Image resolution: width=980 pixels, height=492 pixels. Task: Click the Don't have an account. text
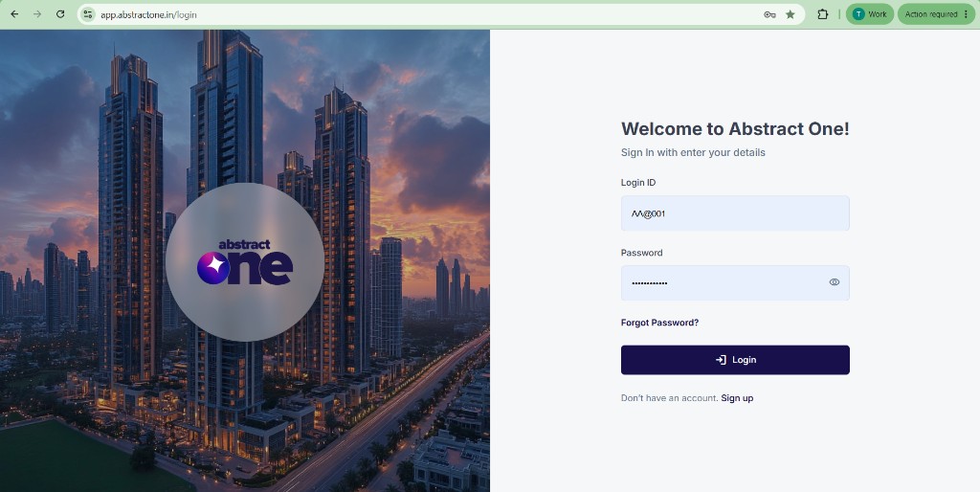(669, 398)
